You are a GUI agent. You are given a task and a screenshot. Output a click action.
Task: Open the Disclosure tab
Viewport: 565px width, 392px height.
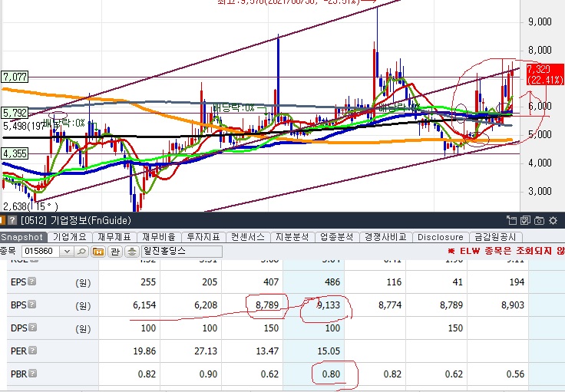tap(441, 237)
